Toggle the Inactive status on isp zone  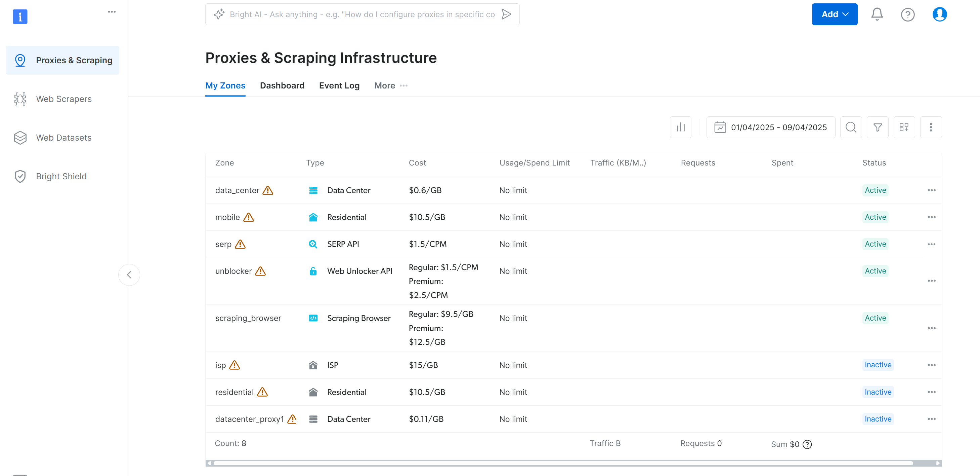pos(878,365)
